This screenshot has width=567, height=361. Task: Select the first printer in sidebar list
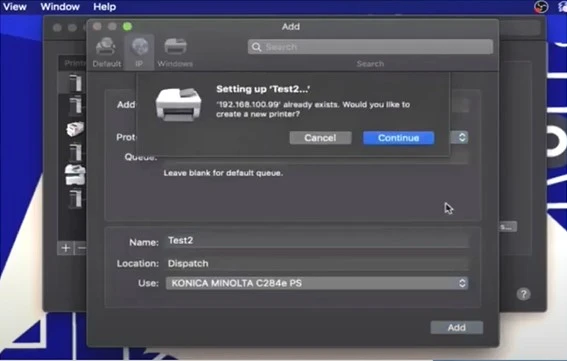point(75,82)
